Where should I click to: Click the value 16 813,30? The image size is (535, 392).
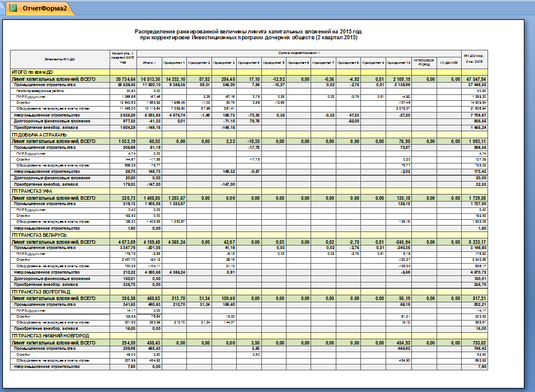point(151,79)
